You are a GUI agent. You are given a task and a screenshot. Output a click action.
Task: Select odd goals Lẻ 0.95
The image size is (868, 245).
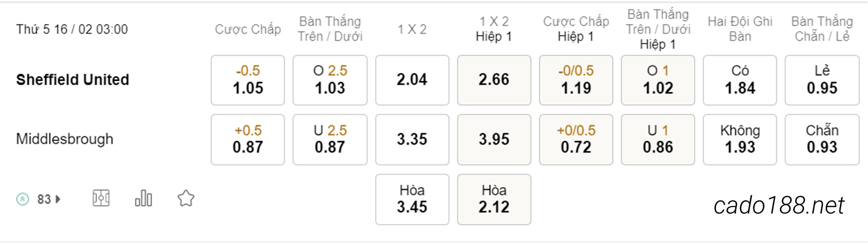click(x=822, y=80)
